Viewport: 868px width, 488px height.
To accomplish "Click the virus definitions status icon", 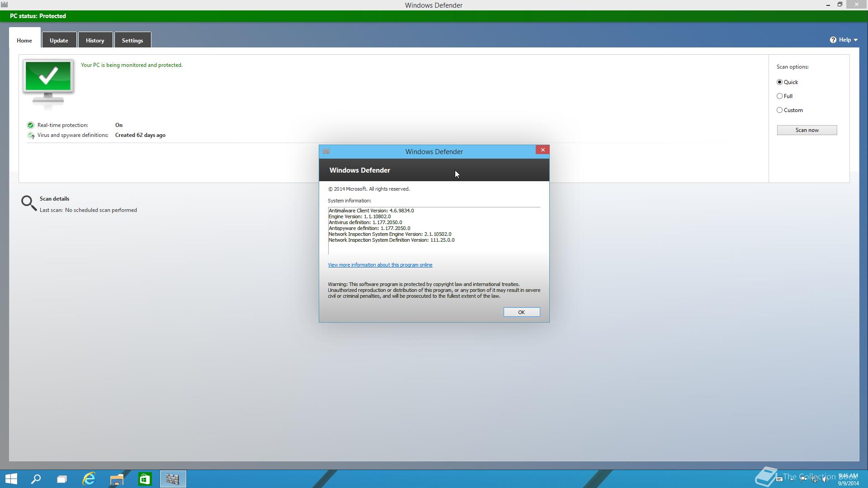I will [x=31, y=135].
